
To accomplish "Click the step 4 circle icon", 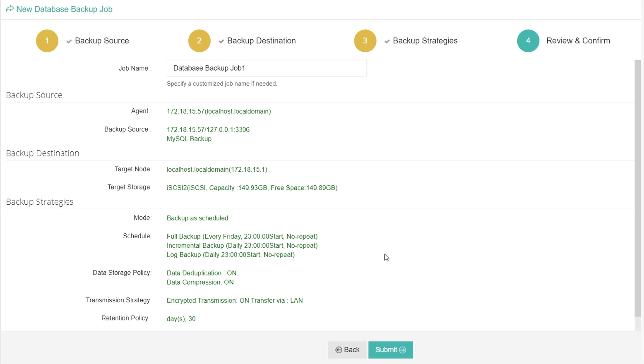I will (528, 41).
